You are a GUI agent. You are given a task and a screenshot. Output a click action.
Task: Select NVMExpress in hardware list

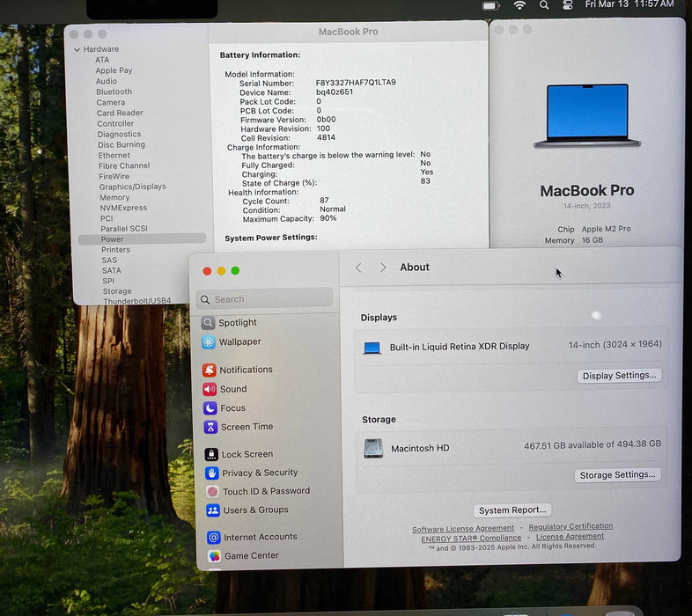click(x=123, y=208)
